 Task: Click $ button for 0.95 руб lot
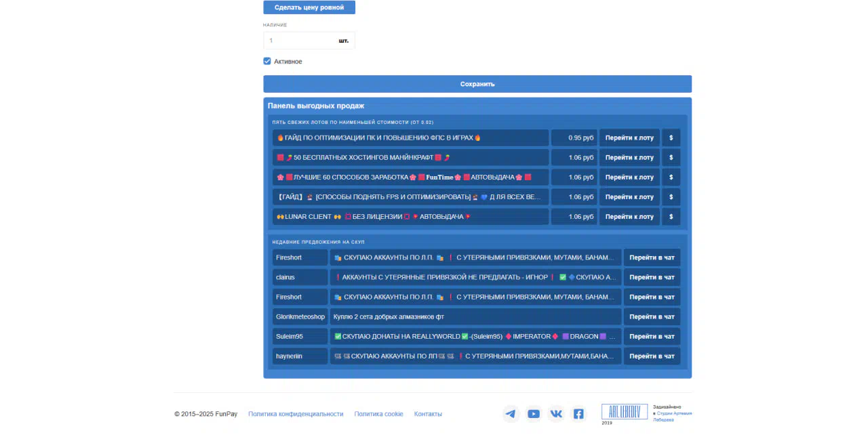point(671,138)
